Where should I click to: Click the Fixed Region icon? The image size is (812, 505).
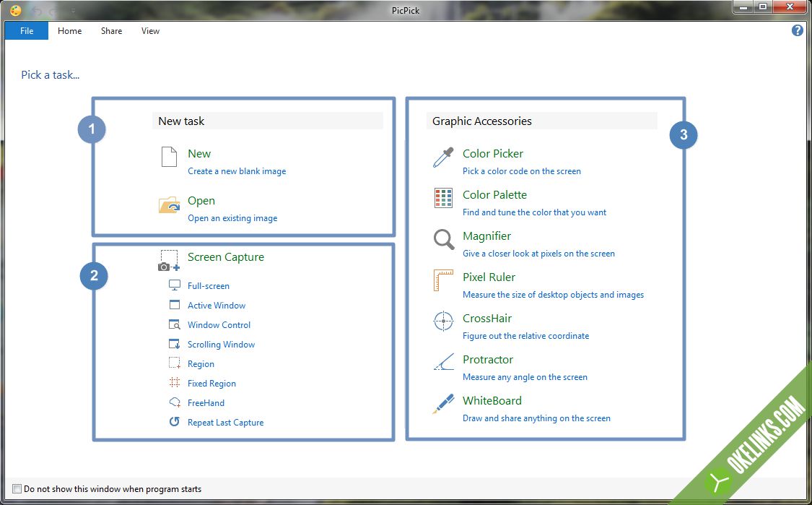[x=175, y=383]
